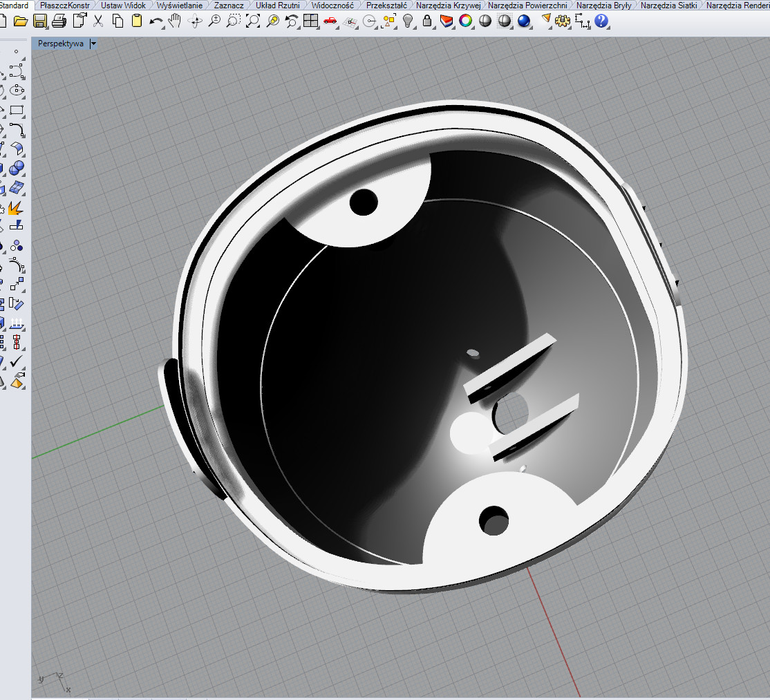
Task: Toggle the hide objects light bulb icon
Action: pos(408,21)
